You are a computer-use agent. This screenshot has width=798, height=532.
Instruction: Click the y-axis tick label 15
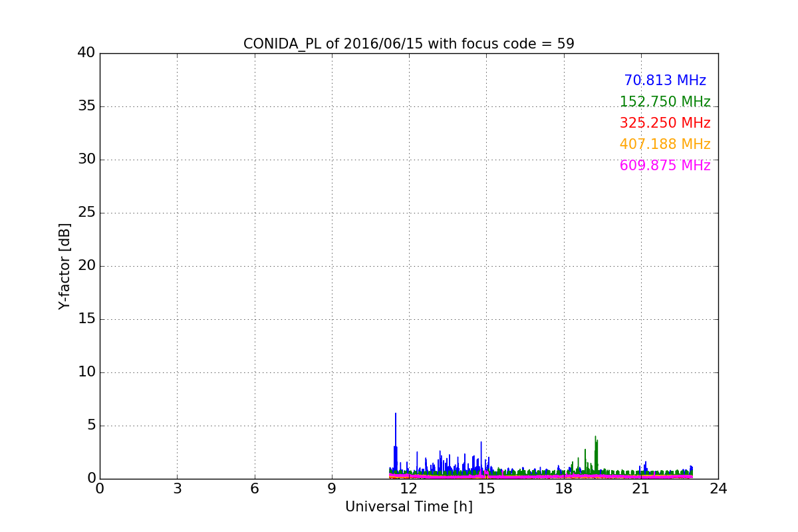86,319
